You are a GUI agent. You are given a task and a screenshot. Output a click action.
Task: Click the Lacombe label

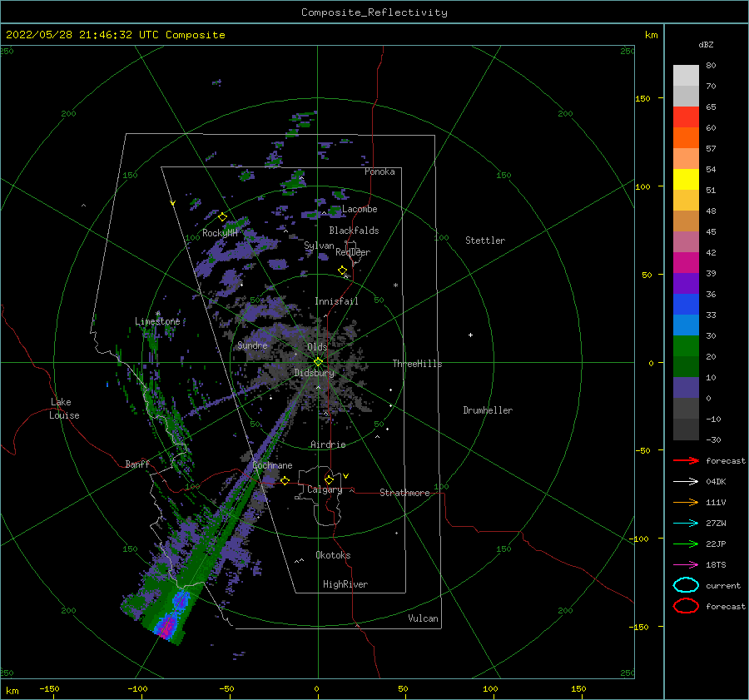coord(360,209)
